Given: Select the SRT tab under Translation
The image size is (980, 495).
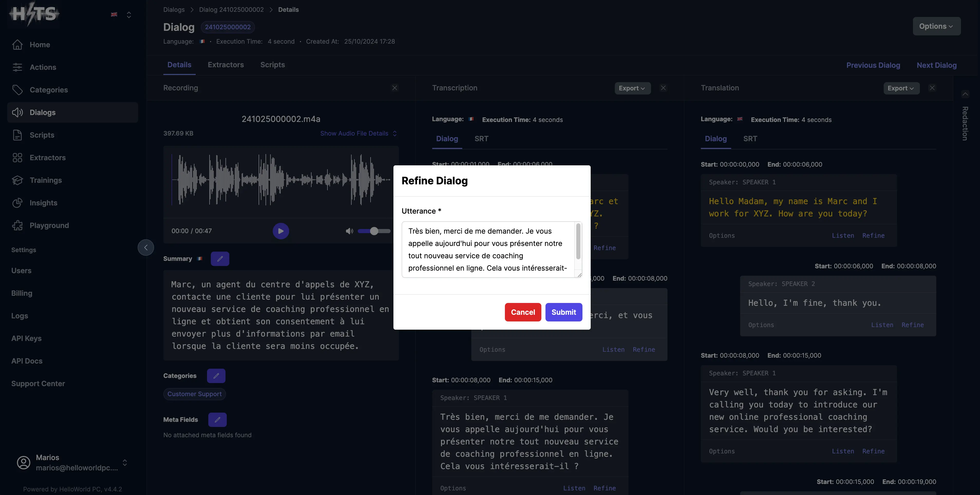Looking at the screenshot, I should (750, 139).
